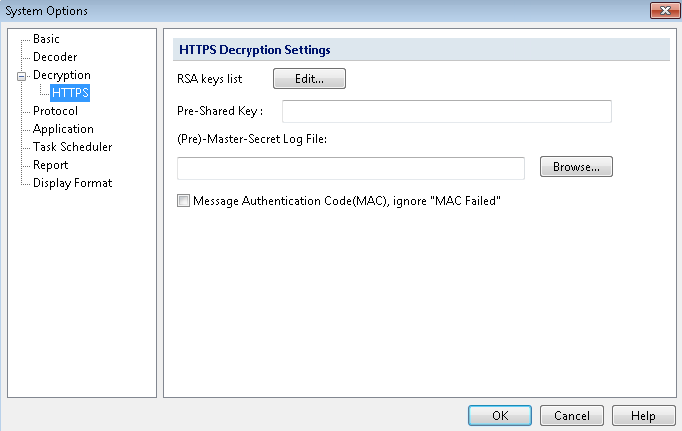Screen dimensions: 682x431
Task: Open Display Format options
Action: pos(73,183)
